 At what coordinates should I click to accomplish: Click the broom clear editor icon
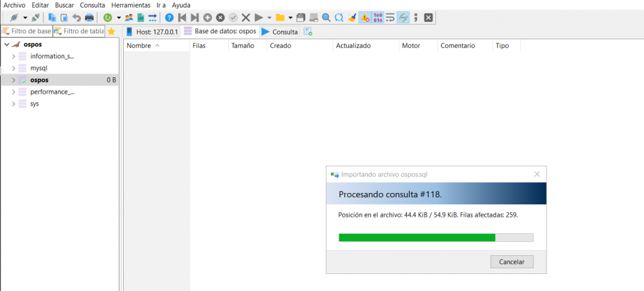pos(352,18)
